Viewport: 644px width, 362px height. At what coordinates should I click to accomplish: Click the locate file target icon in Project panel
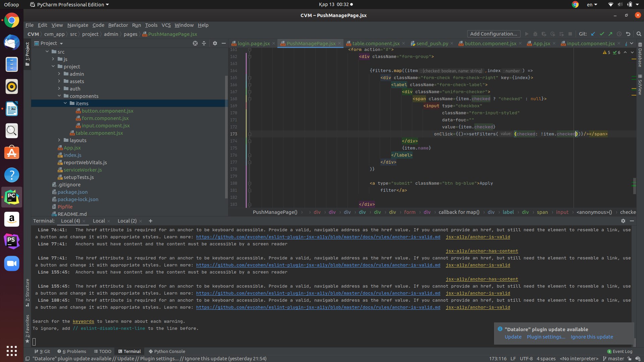click(195, 43)
